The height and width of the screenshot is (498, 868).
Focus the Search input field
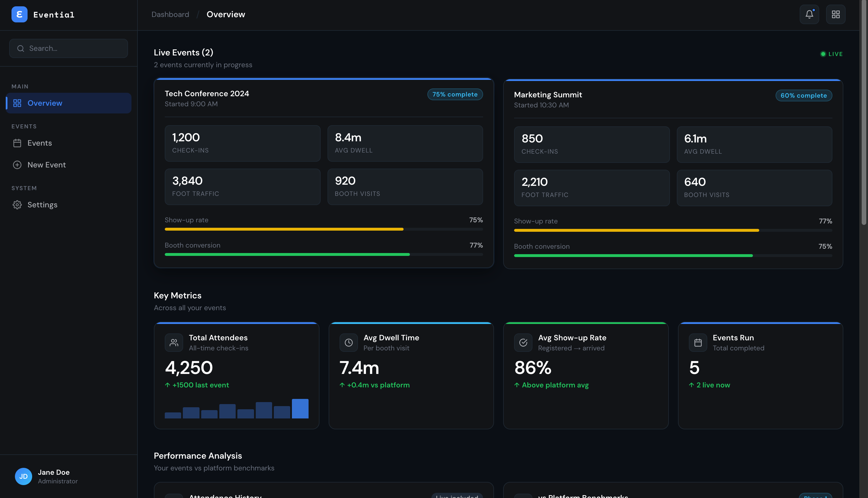[x=69, y=49]
